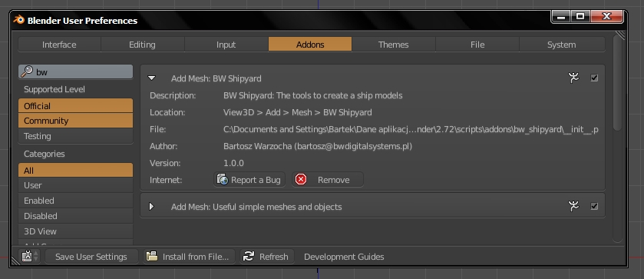Click the Refresh arrows icon

tap(249, 257)
